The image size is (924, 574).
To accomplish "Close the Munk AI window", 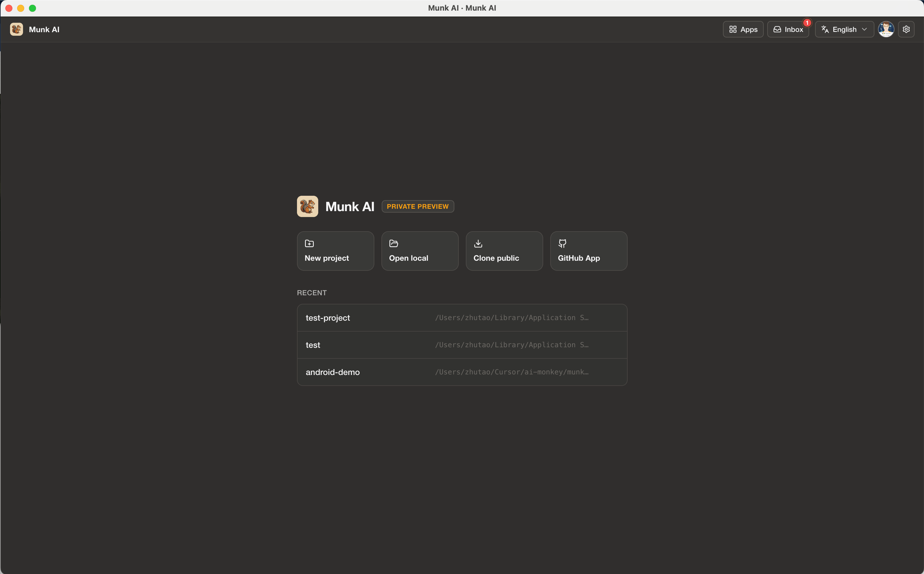I will click(9, 8).
